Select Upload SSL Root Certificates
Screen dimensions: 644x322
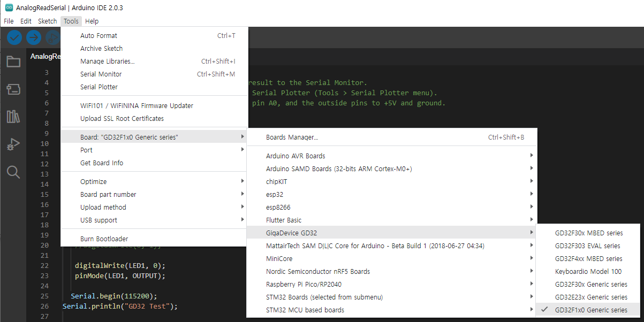pyautogui.click(x=154, y=119)
